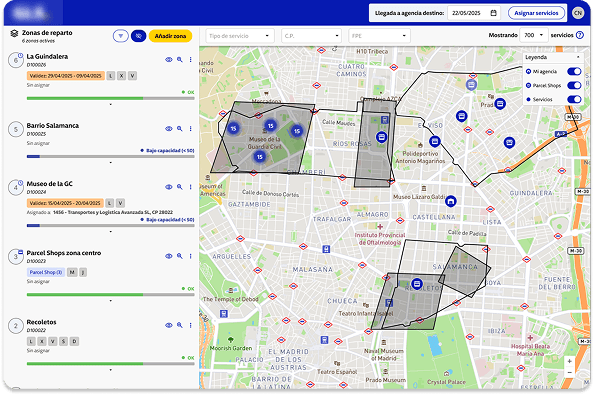Image resolution: width=594 pixels, height=395 pixels.
Task: Select zone number 2 circle badge
Action: [x=16, y=326]
